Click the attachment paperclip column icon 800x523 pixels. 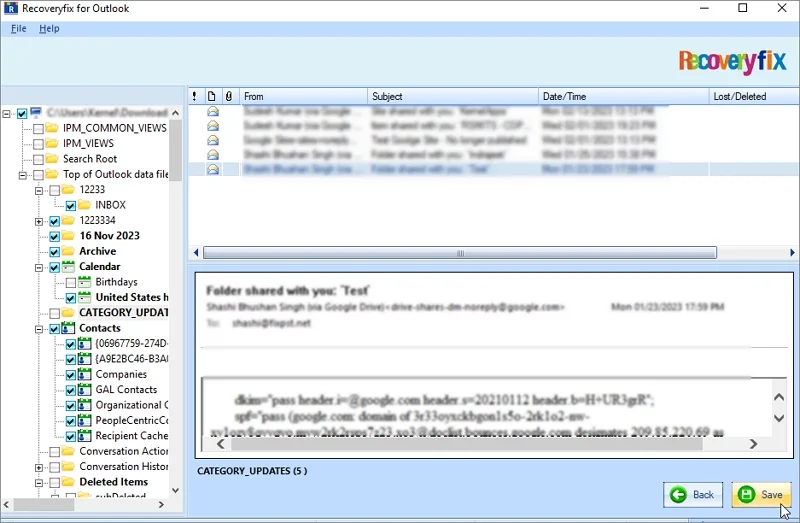(x=229, y=96)
